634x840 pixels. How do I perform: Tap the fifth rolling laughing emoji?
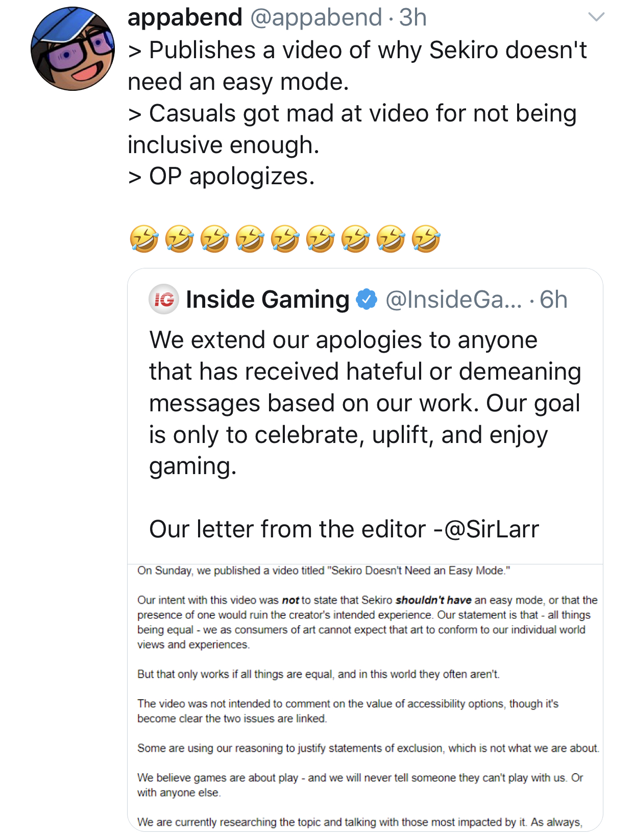[285, 239]
